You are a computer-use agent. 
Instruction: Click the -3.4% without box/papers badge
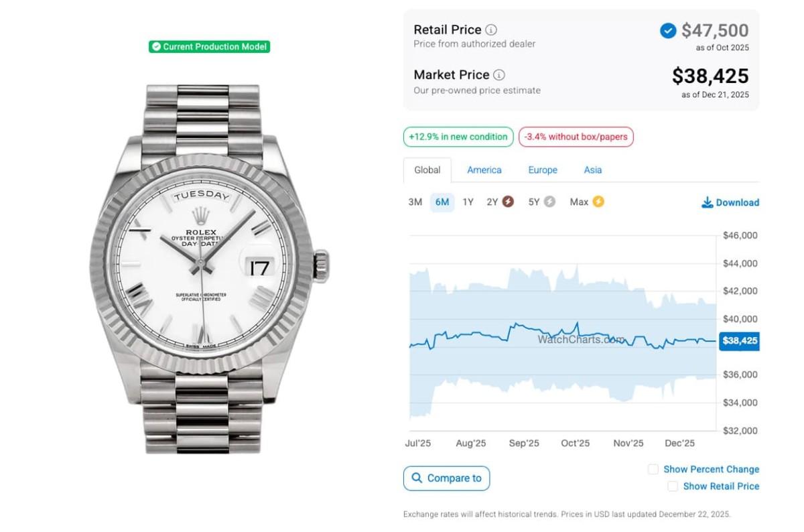click(x=576, y=137)
